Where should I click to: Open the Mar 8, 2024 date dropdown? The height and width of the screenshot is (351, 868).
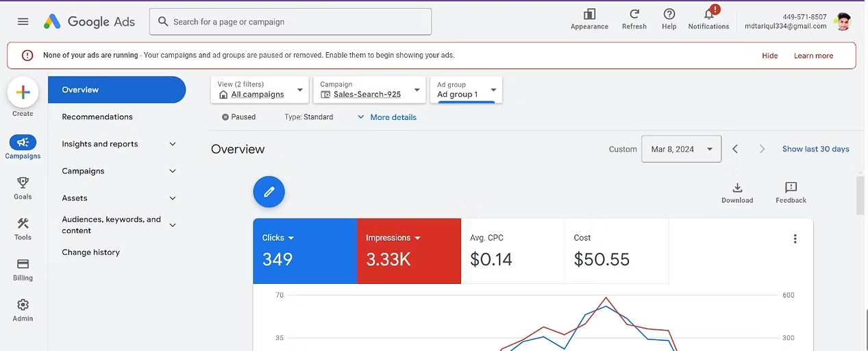click(x=681, y=149)
